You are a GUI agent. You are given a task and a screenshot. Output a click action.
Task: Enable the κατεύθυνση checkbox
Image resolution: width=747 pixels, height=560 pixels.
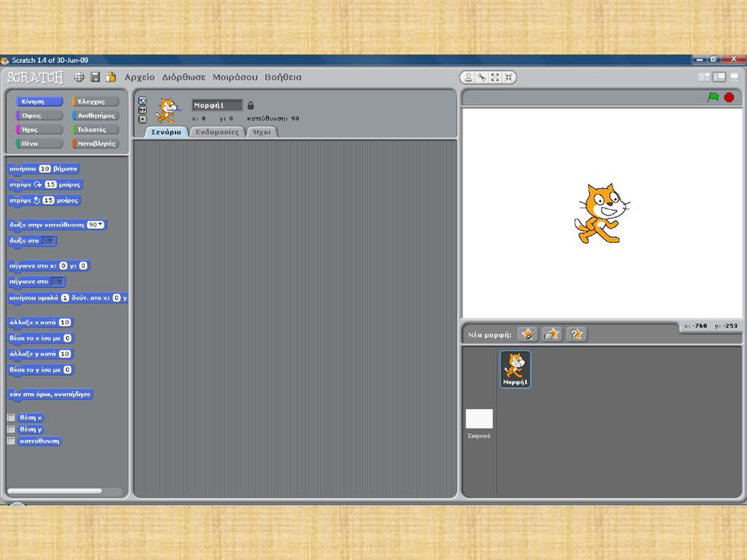coord(11,441)
